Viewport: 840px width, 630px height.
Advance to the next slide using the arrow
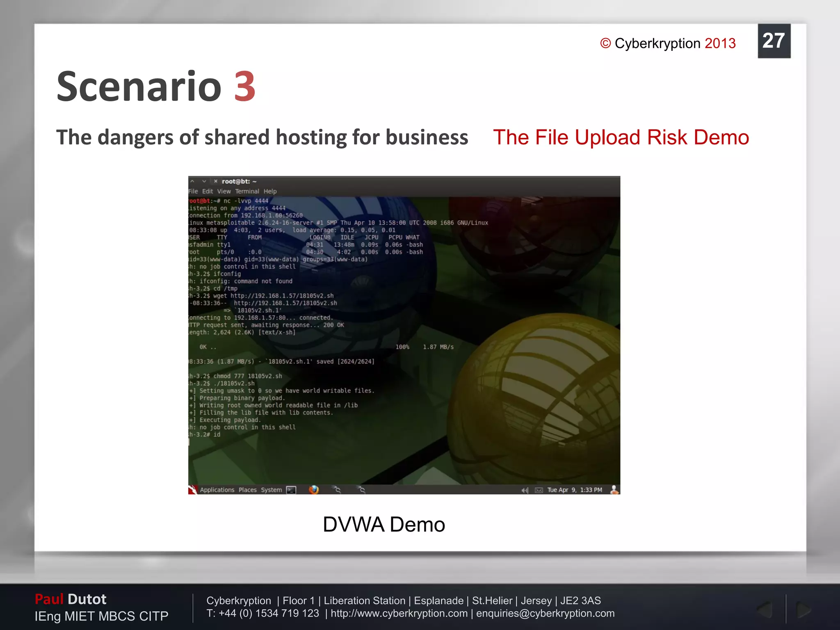pos(803,609)
